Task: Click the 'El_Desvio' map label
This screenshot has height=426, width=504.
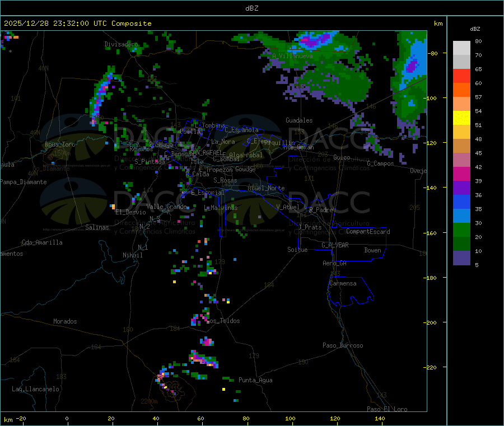Action: [x=130, y=212]
